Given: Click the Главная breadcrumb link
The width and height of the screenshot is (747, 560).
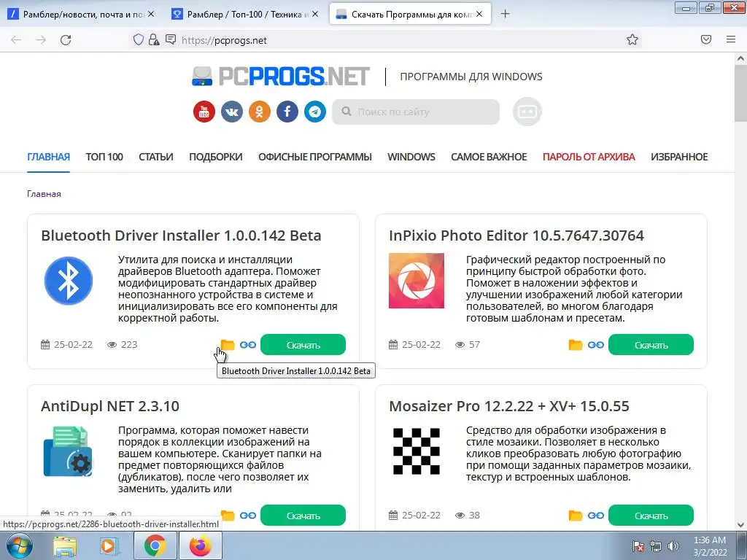Looking at the screenshot, I should (x=44, y=194).
